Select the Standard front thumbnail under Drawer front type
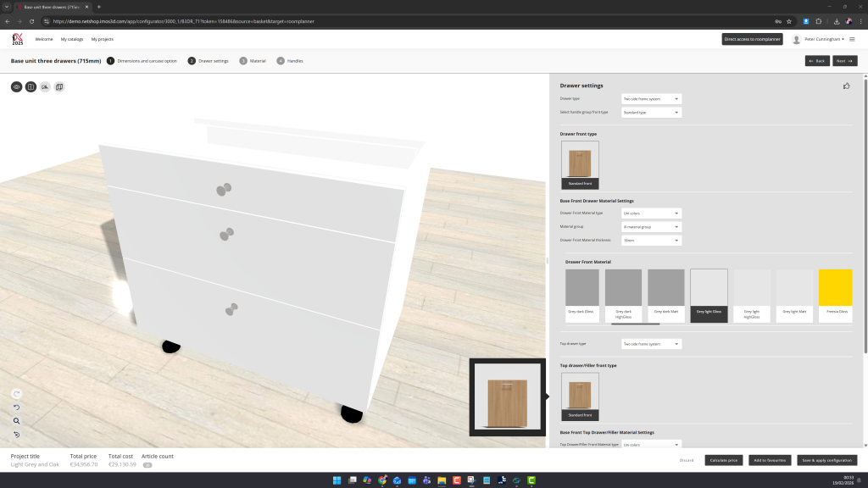 pos(580,164)
